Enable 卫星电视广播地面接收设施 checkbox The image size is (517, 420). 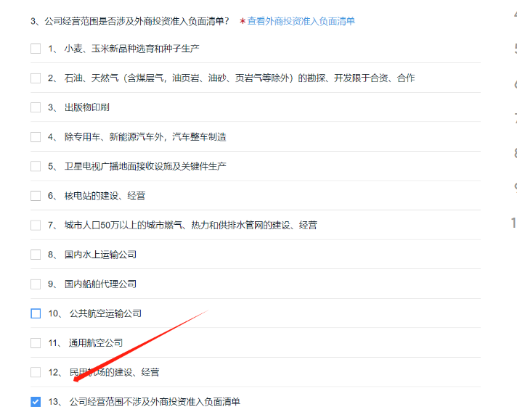pos(36,166)
